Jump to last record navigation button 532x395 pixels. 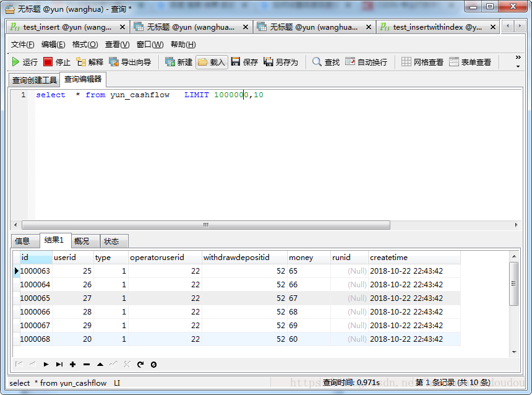pos(59,365)
